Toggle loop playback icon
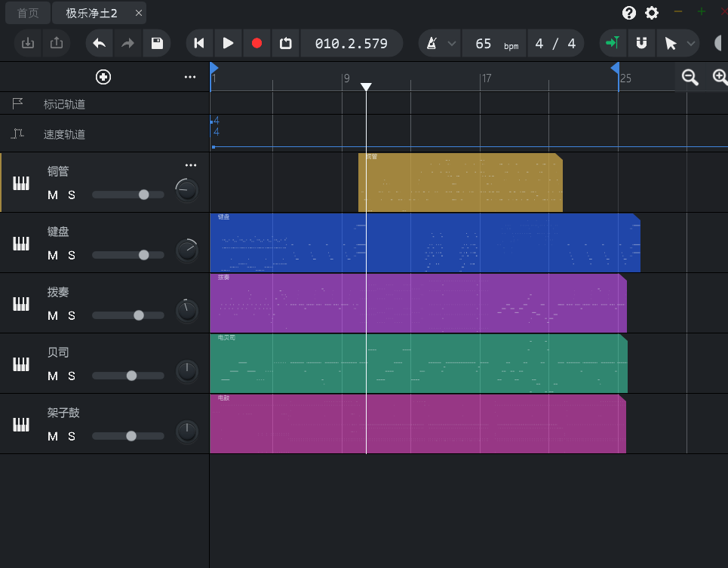The height and width of the screenshot is (568, 728). click(x=285, y=43)
